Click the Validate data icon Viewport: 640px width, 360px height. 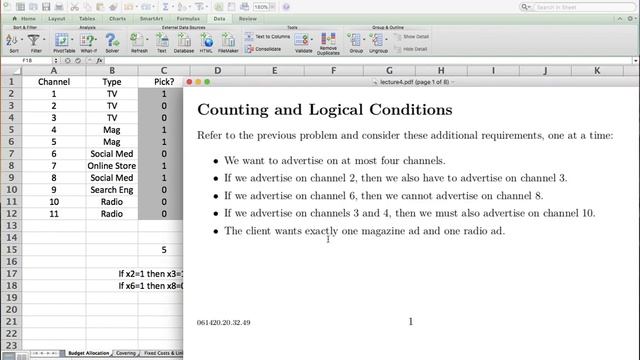pyautogui.click(x=301, y=40)
